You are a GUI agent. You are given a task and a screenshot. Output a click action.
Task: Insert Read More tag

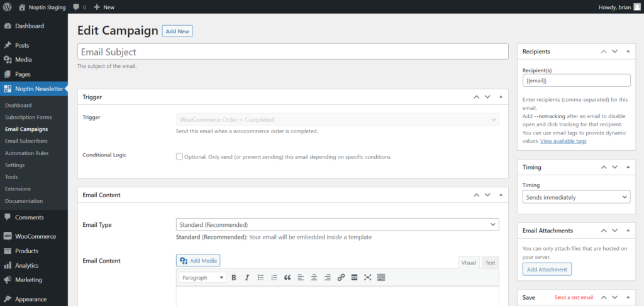(354, 278)
